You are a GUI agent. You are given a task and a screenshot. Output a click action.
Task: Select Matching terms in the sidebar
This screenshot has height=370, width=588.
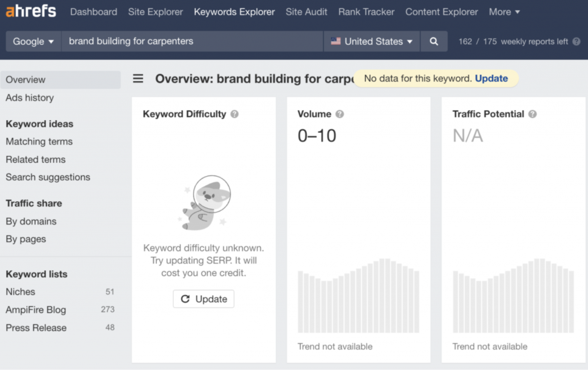pyautogui.click(x=39, y=142)
